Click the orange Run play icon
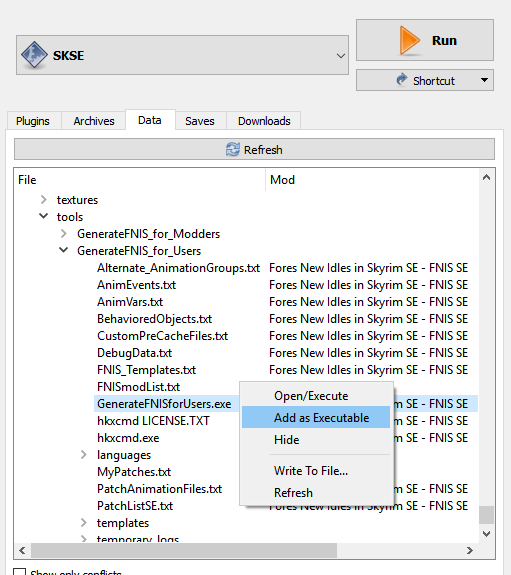This screenshot has width=511, height=575. coord(409,40)
